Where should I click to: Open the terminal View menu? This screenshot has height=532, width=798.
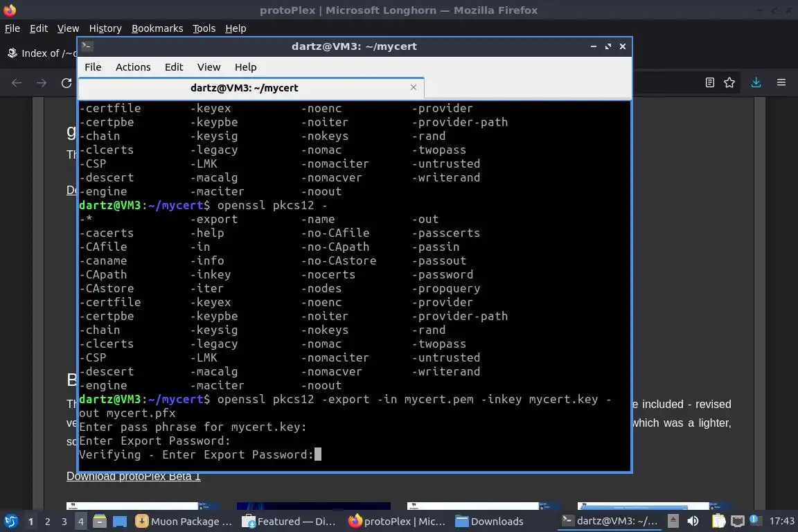[x=209, y=67]
